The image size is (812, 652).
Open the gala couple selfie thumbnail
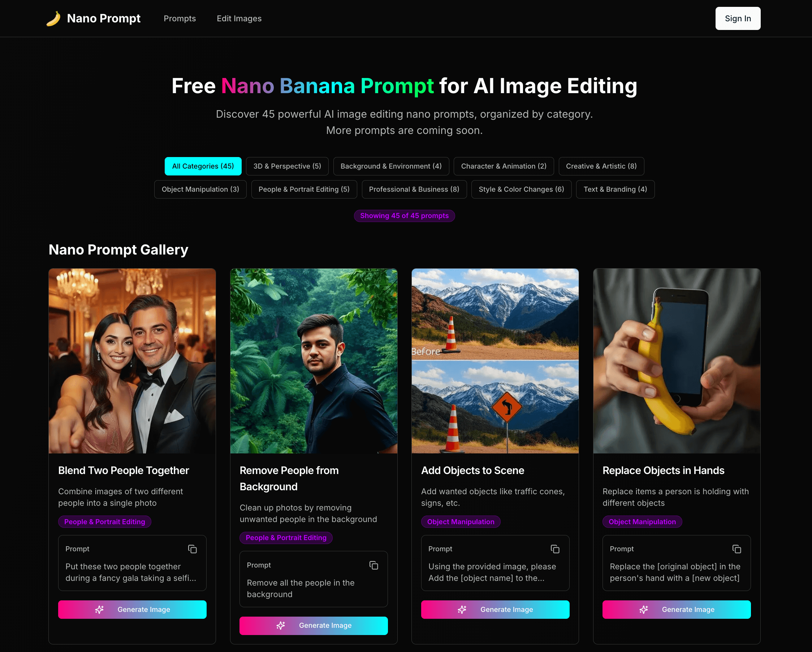[132, 361]
